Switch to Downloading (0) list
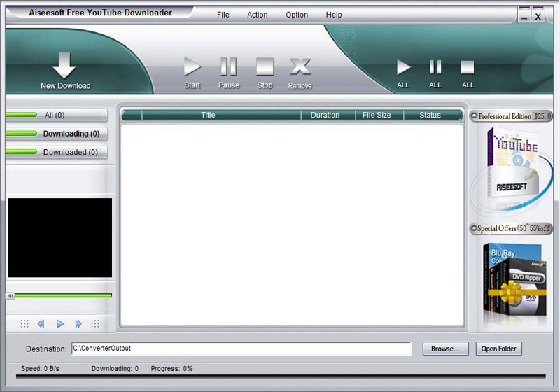This screenshot has height=392, width=560. point(56,134)
